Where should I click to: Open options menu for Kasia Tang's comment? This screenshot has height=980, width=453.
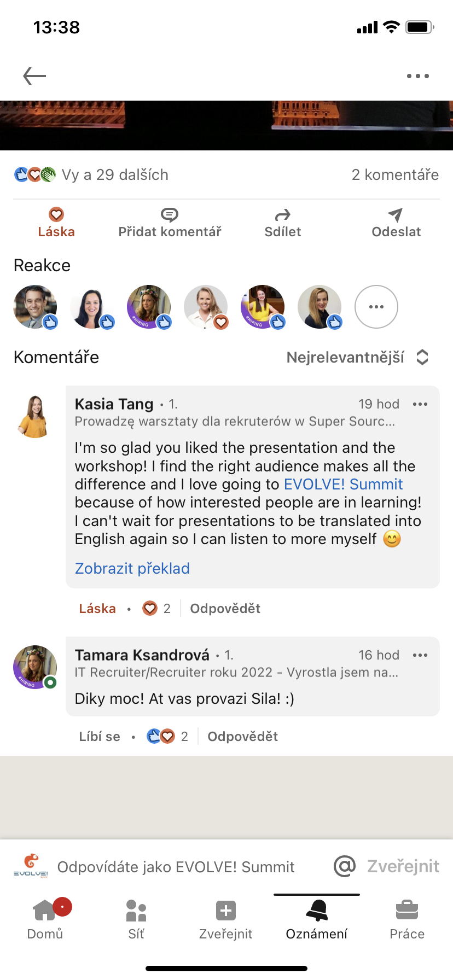pyautogui.click(x=420, y=404)
